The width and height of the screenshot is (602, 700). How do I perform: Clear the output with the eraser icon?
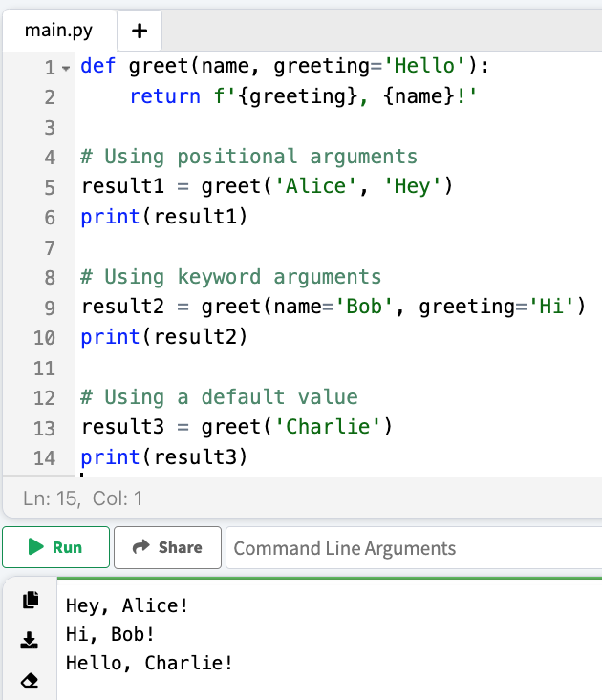coord(31,680)
